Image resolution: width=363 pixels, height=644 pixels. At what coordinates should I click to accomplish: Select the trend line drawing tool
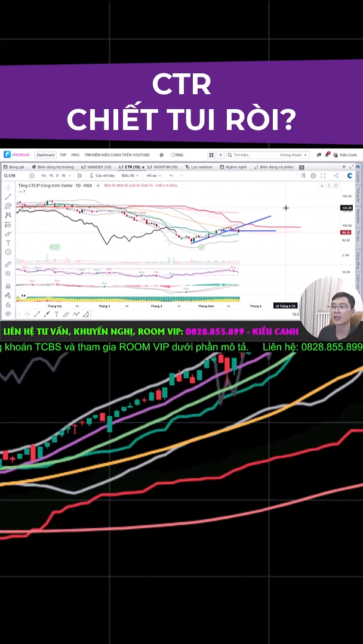click(x=8, y=197)
